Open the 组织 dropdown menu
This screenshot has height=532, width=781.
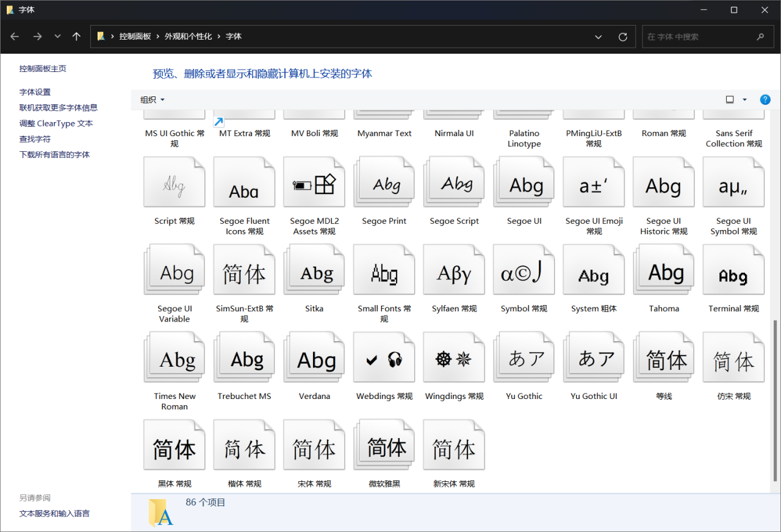[x=153, y=99]
